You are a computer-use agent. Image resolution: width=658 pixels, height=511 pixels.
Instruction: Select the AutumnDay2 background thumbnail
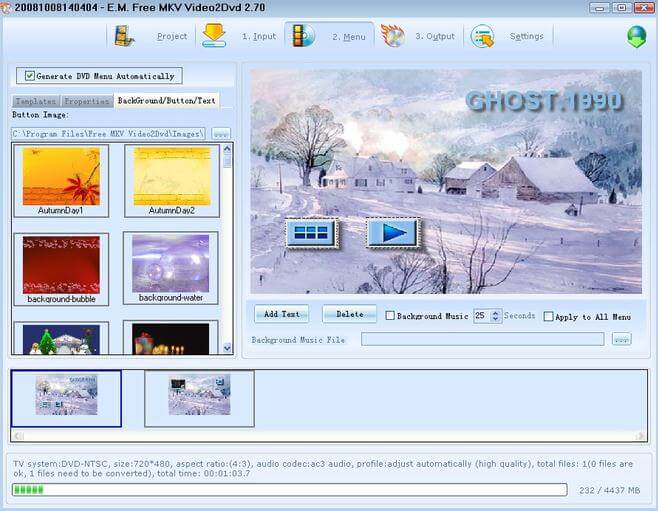coord(172,180)
